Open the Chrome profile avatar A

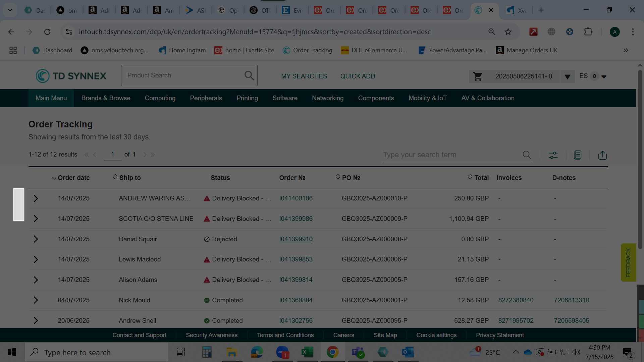click(614, 32)
